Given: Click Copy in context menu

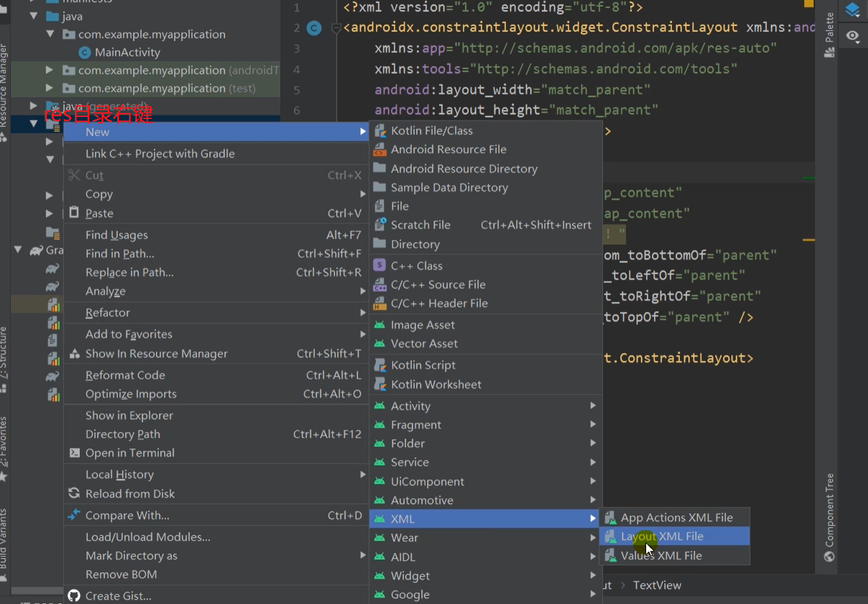Looking at the screenshot, I should tap(216, 194).
